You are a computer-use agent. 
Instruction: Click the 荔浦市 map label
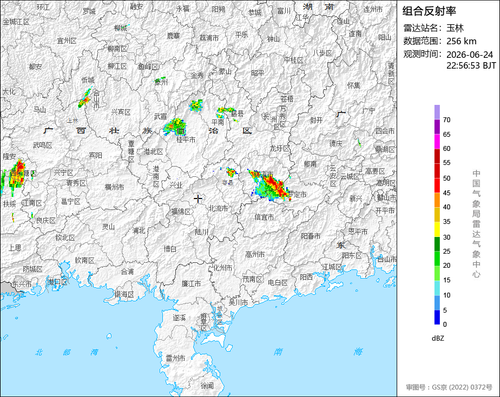(209, 38)
